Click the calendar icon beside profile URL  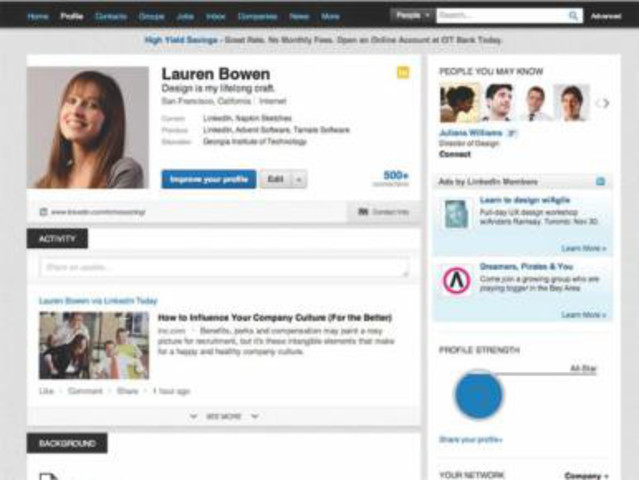(43, 212)
